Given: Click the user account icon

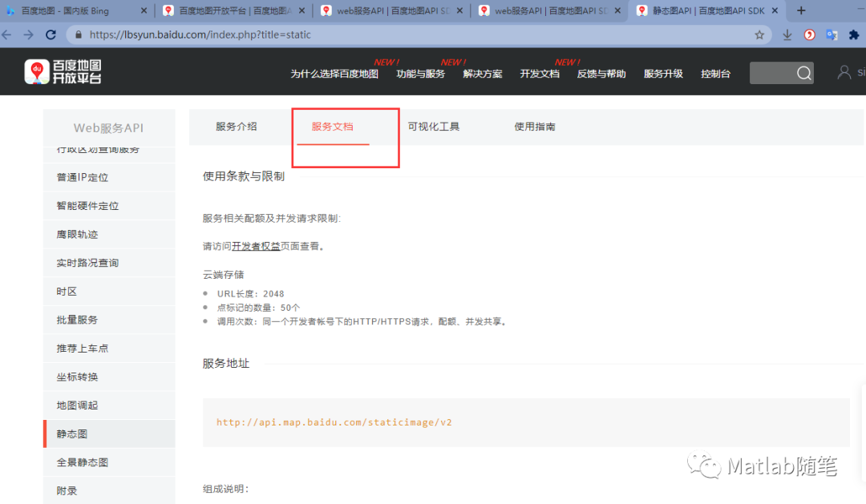Looking at the screenshot, I should coord(844,72).
